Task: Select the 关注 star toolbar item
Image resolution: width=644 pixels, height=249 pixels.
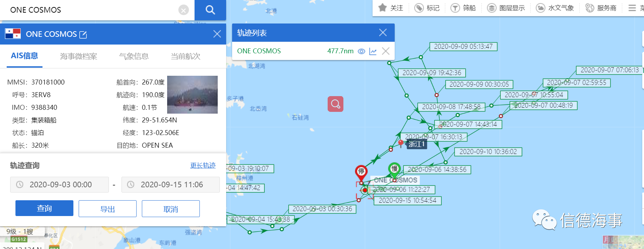Action: click(391, 8)
